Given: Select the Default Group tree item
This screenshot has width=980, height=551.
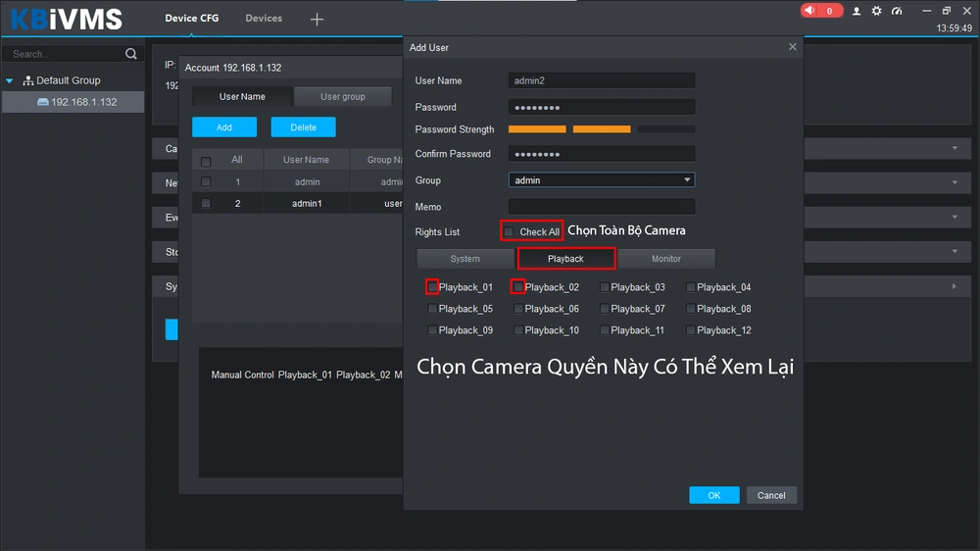Looking at the screenshot, I should tap(69, 80).
